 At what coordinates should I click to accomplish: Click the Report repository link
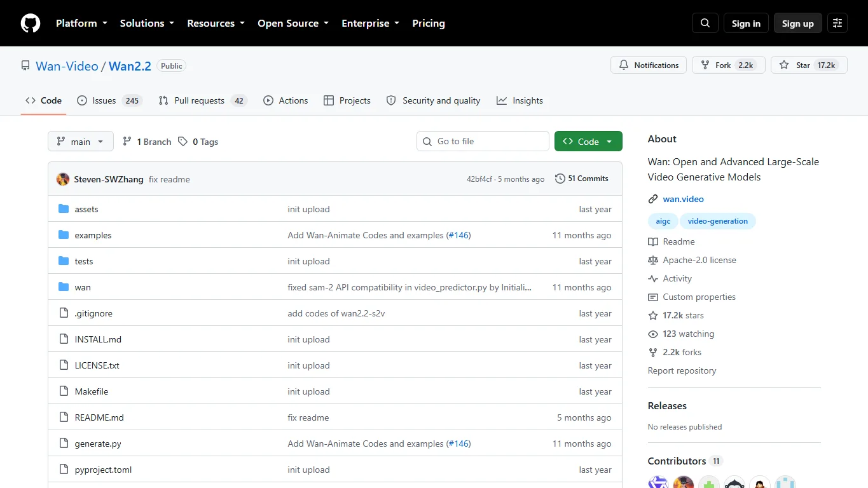coord(682,370)
